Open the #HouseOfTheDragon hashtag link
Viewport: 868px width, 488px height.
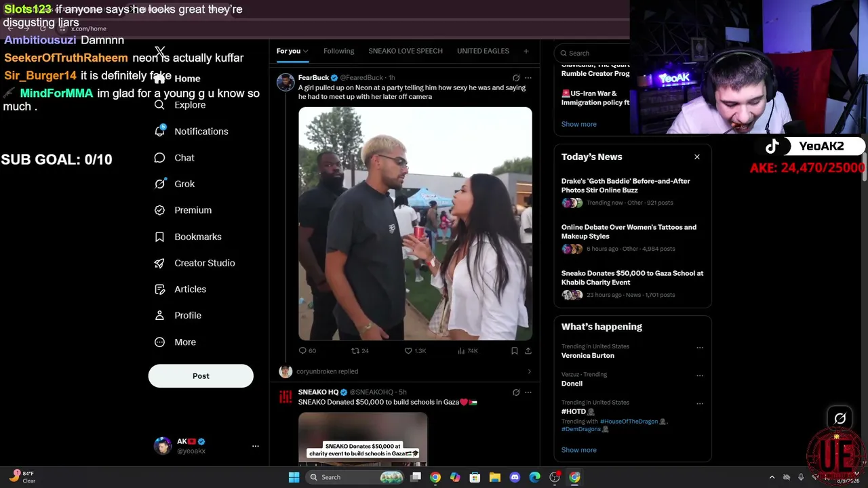629,422
